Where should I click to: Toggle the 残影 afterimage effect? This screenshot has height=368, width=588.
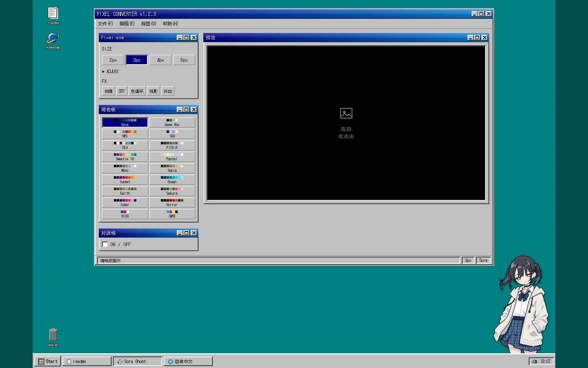[x=154, y=91]
